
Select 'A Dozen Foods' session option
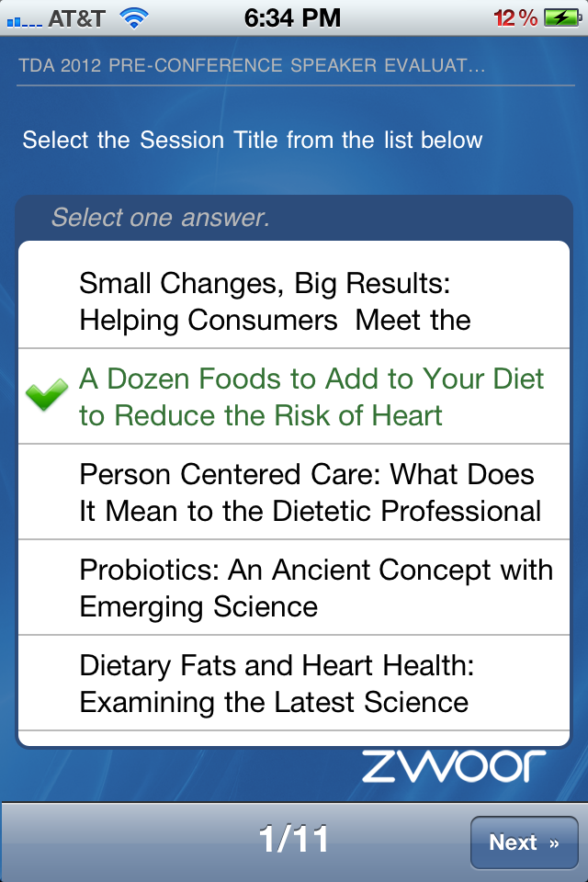(311, 397)
